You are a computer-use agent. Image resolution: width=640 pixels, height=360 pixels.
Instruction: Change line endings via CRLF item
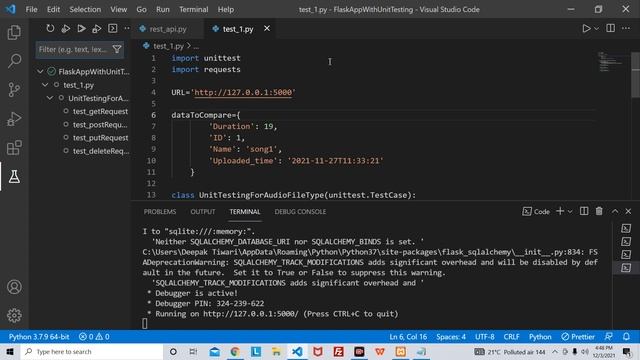click(511, 337)
